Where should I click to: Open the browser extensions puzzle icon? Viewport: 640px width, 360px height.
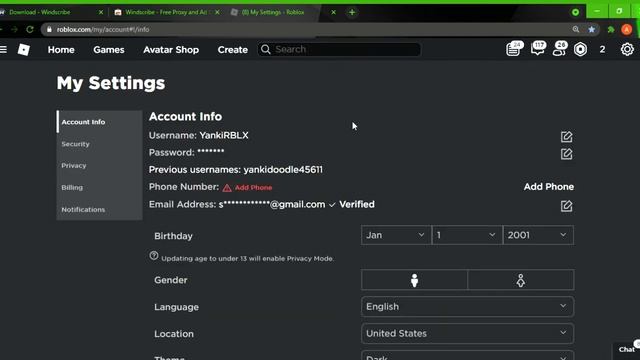[x=611, y=29]
